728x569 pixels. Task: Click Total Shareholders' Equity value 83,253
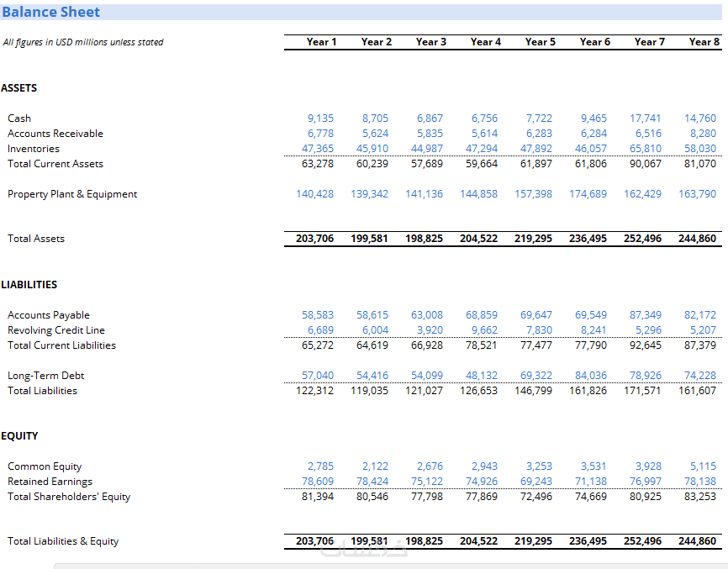pyautogui.click(x=700, y=497)
